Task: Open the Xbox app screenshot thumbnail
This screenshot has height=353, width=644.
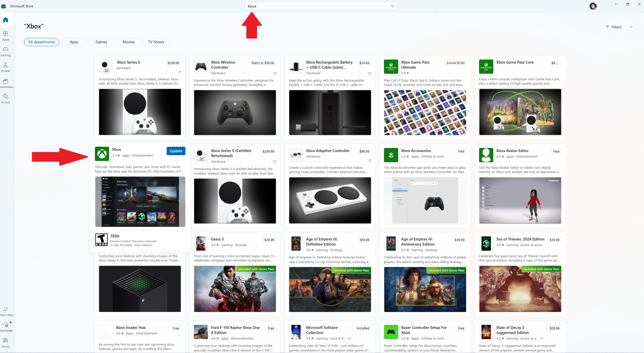Action: tap(140, 201)
